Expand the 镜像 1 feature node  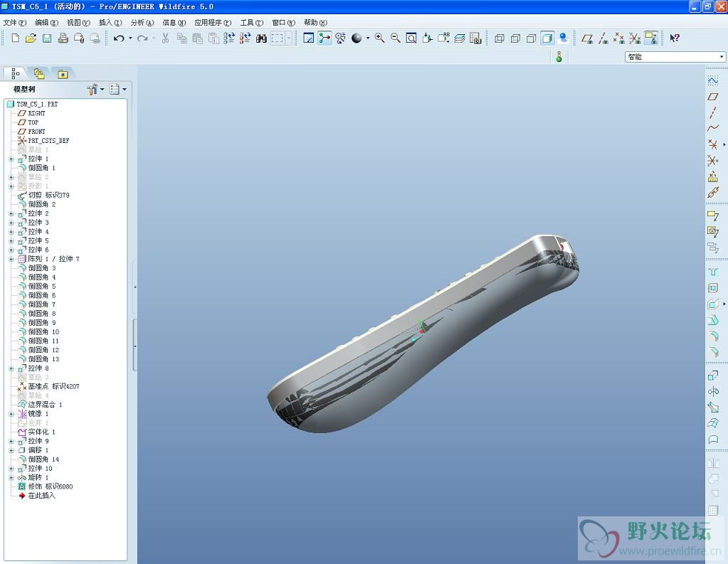[x=11, y=414]
